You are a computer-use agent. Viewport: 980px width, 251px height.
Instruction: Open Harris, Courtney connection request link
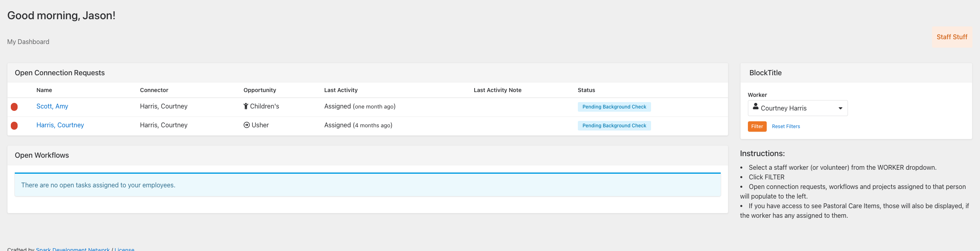[60, 125]
